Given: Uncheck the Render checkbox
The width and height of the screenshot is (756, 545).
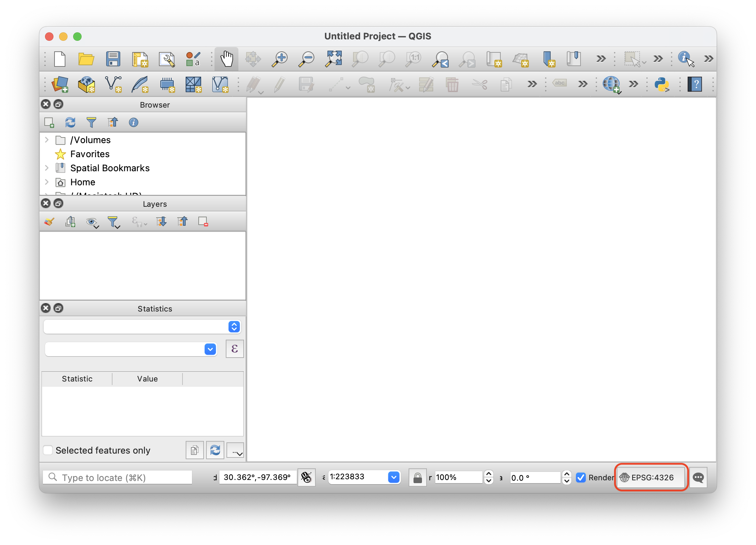Looking at the screenshot, I should (581, 477).
